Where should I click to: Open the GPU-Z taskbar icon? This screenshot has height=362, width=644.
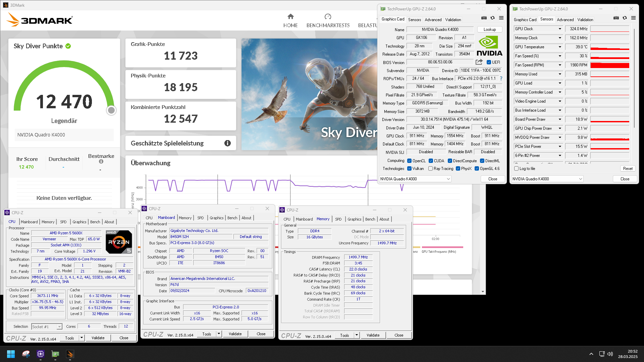pyautogui.click(x=55, y=354)
